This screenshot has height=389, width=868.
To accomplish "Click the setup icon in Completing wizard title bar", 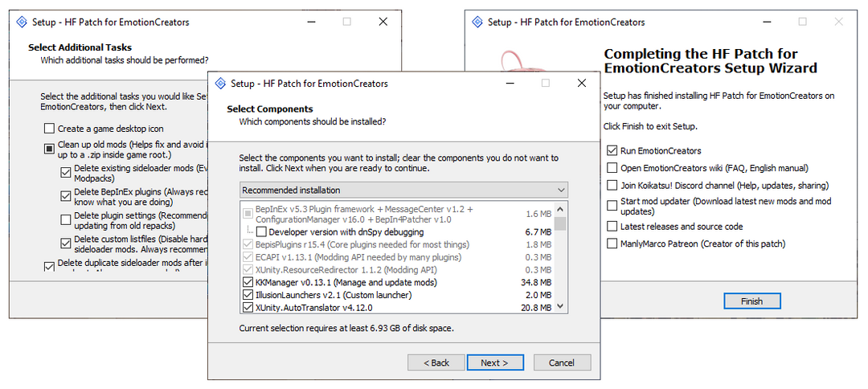I will 477,23.
